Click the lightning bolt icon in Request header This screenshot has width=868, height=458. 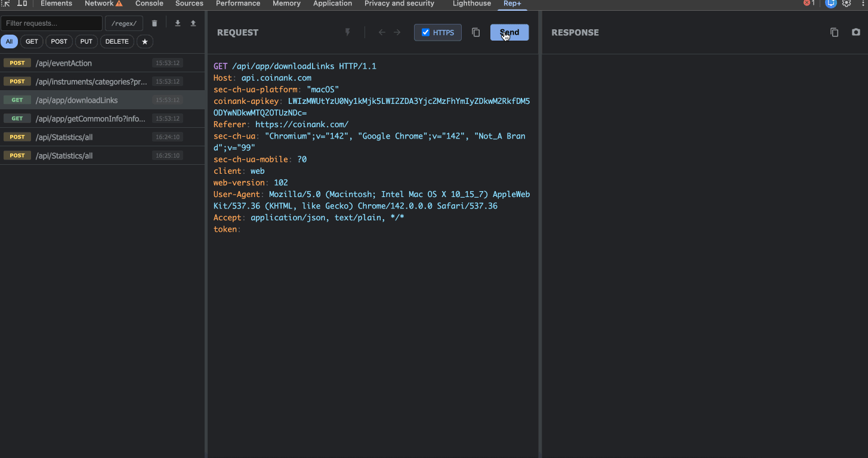click(348, 32)
